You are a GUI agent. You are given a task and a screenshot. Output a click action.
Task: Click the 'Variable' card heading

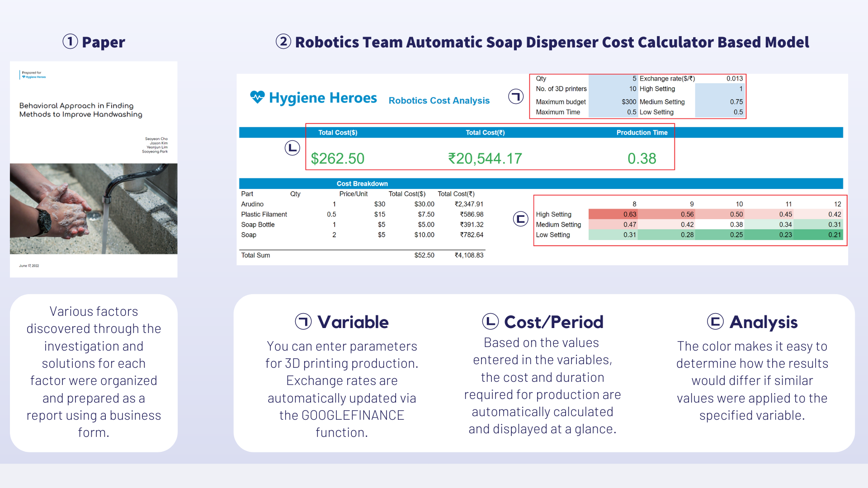[353, 322]
